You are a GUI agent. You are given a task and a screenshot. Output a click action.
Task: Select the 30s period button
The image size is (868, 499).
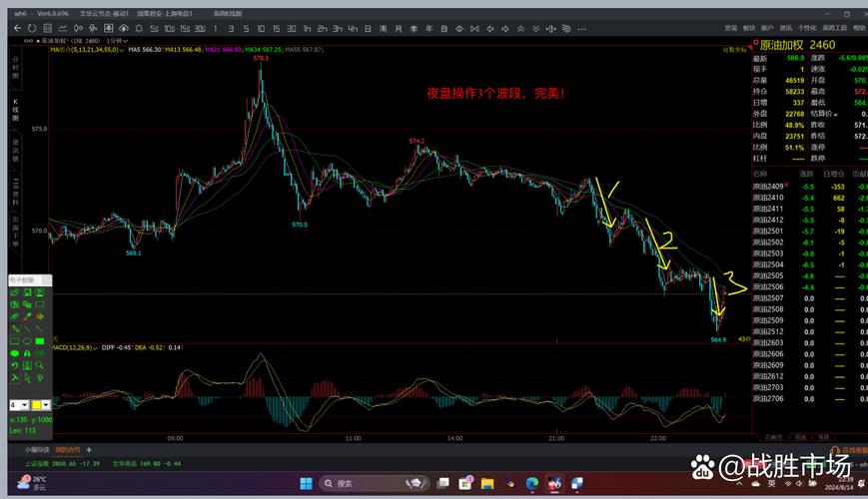(x=200, y=29)
